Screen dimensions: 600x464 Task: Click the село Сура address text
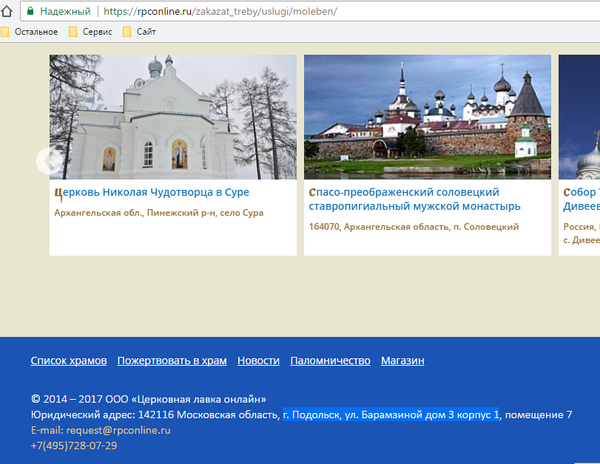(x=242, y=213)
